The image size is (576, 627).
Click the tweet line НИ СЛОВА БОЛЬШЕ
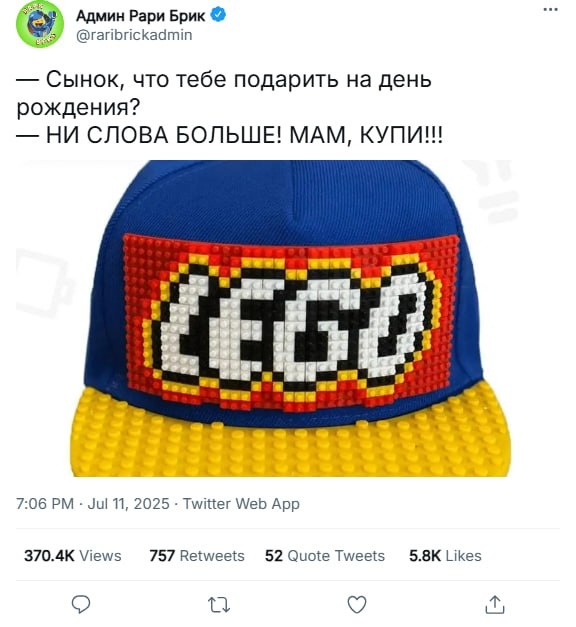[229, 135]
